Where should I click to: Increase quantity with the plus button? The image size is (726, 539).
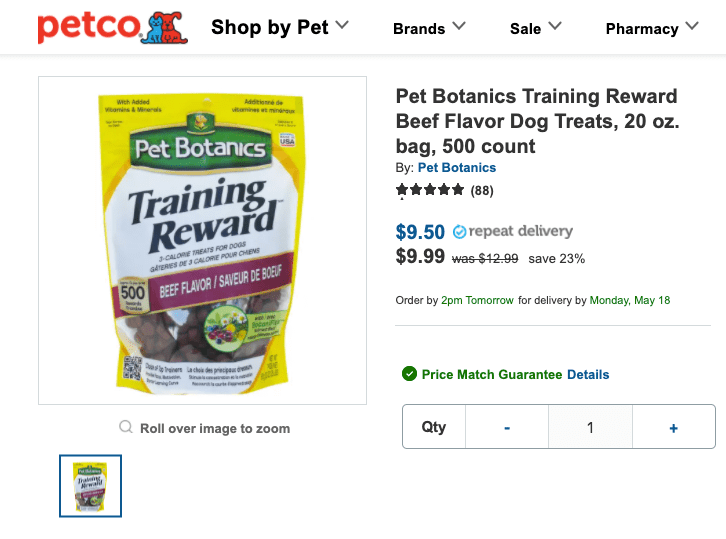[673, 428]
